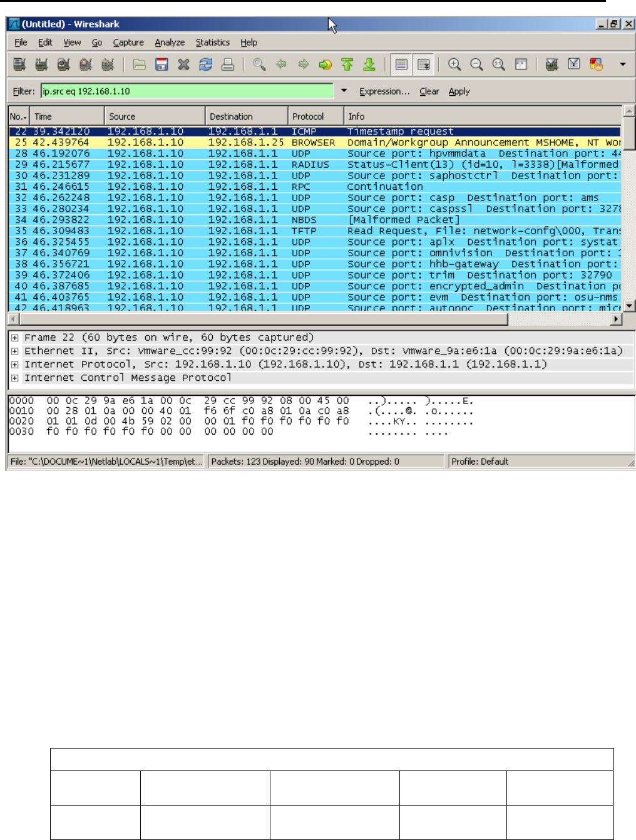Show hidden toolbar items overflow arrow
The image size is (636, 840).
click(622, 64)
